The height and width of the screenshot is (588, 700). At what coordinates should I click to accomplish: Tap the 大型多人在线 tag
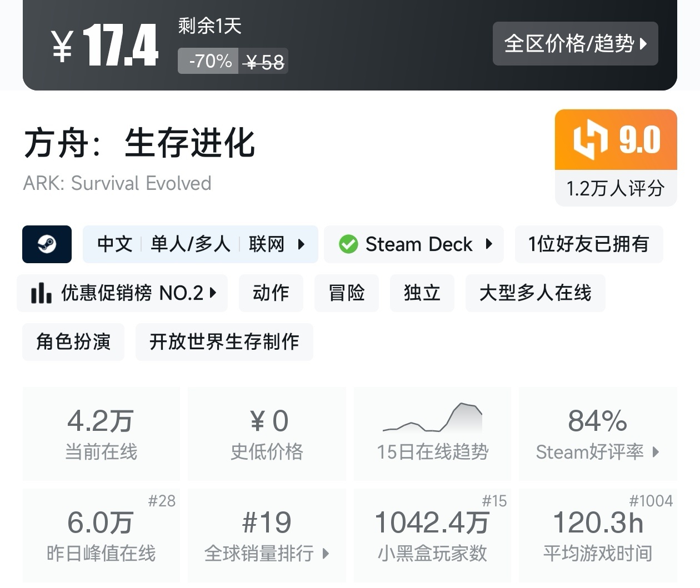[x=535, y=293]
